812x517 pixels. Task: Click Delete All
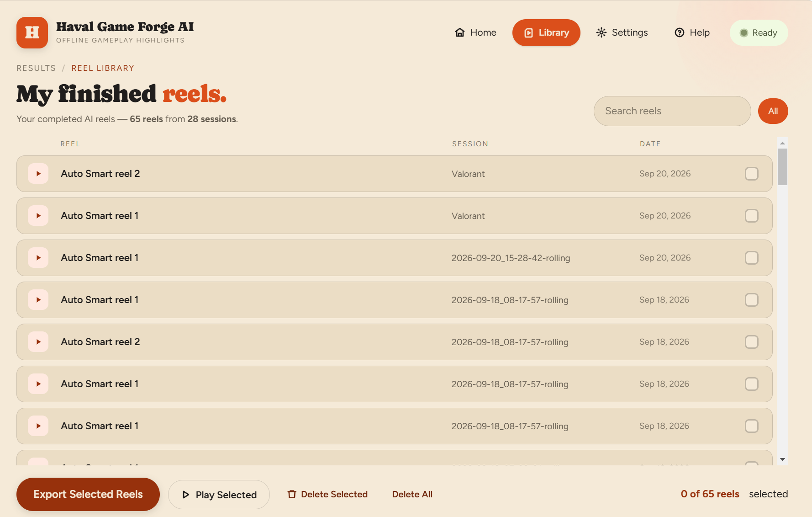point(412,494)
